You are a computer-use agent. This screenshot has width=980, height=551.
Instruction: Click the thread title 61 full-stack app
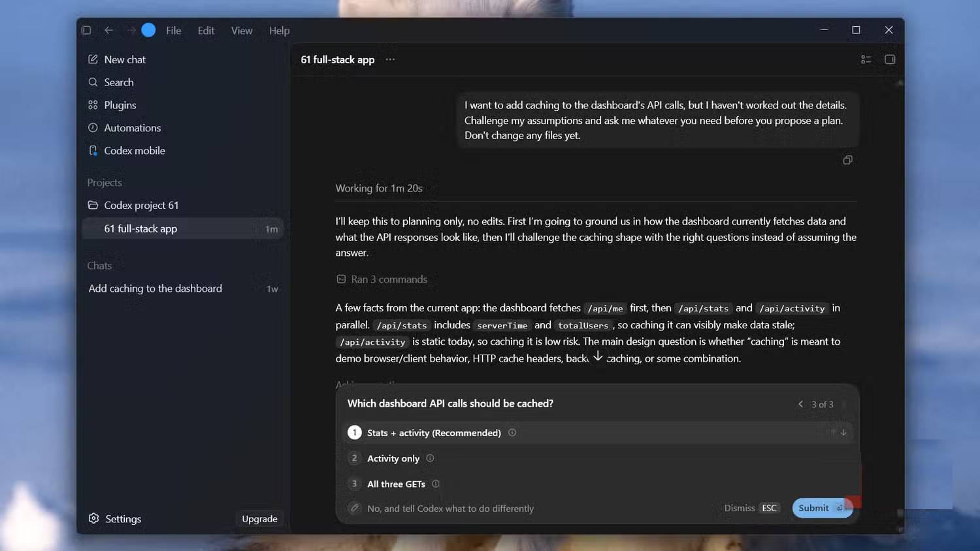[338, 59]
